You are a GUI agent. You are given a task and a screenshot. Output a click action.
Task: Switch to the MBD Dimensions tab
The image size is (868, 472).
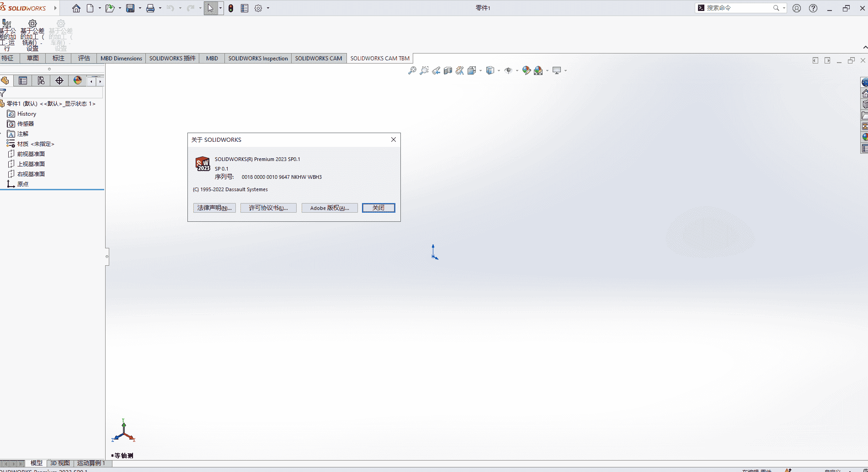(121, 58)
